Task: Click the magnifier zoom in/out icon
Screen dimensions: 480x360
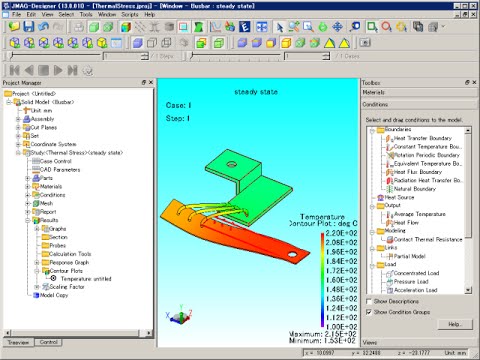Action: tap(294, 27)
